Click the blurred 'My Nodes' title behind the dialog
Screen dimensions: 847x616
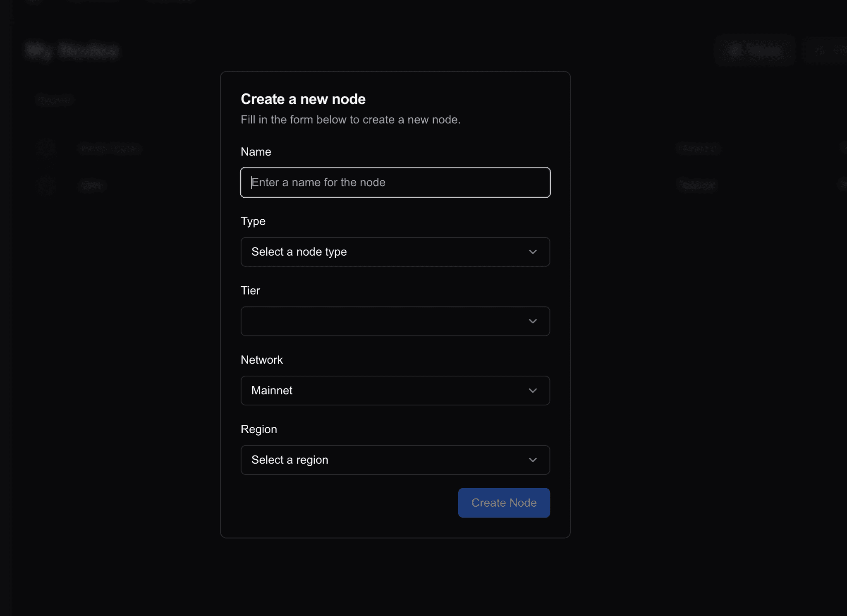tap(72, 51)
